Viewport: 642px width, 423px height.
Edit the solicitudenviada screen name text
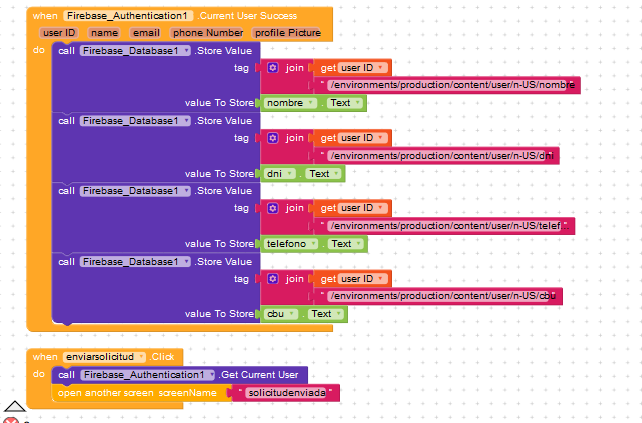pos(287,393)
